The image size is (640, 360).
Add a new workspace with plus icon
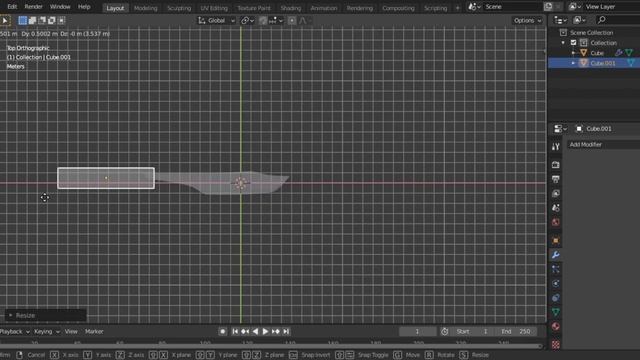coord(457,8)
